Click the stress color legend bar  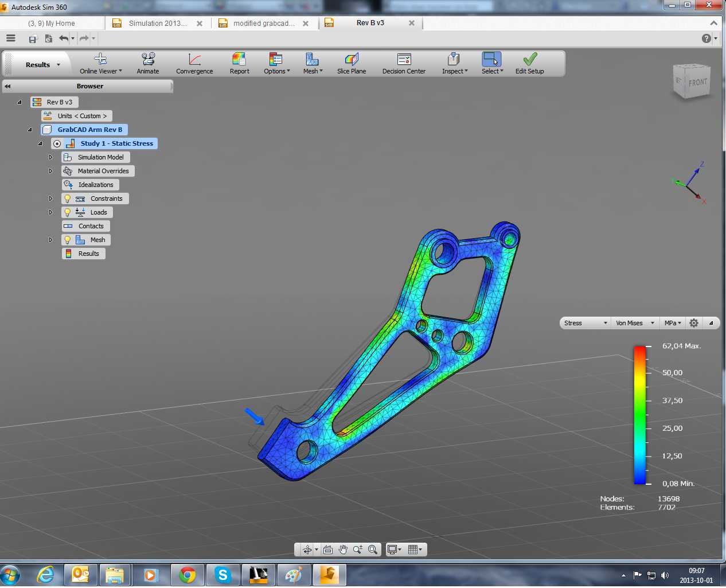[x=639, y=415]
